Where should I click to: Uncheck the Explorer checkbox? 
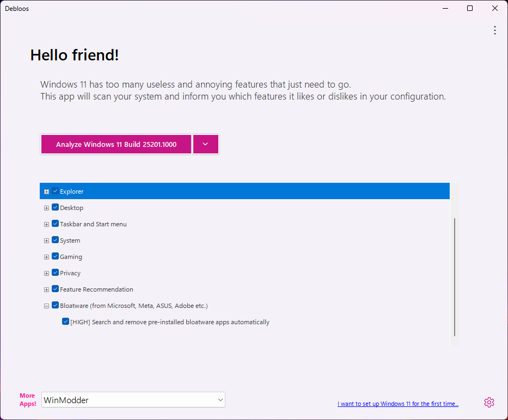click(x=55, y=192)
